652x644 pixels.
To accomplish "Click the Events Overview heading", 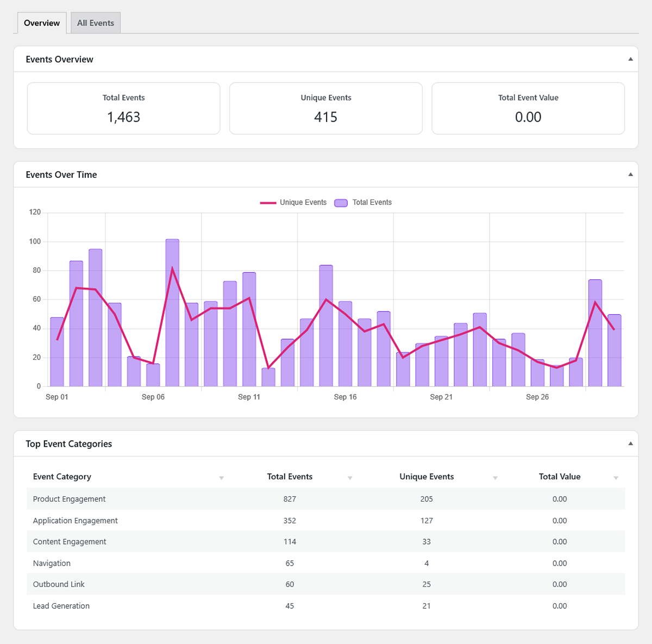I will (x=60, y=59).
